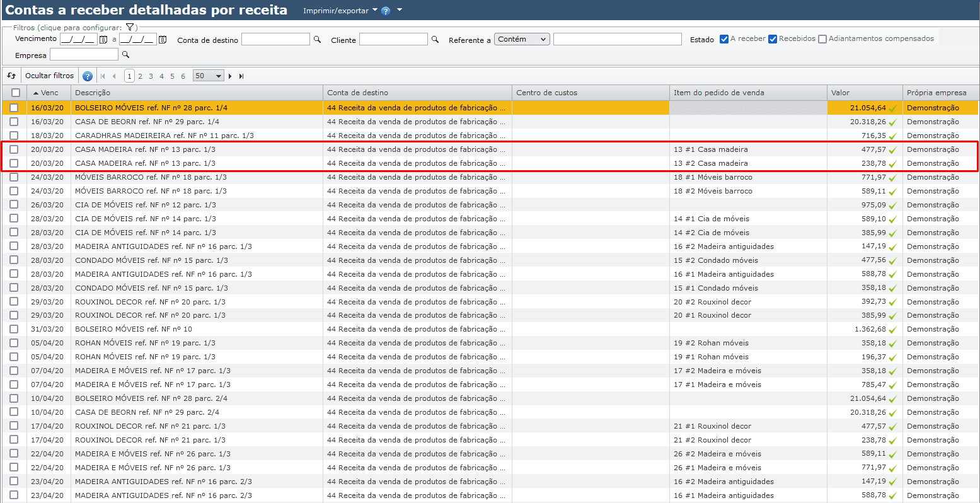Open the Imprimir/exportar dropdown menu

pyautogui.click(x=340, y=11)
